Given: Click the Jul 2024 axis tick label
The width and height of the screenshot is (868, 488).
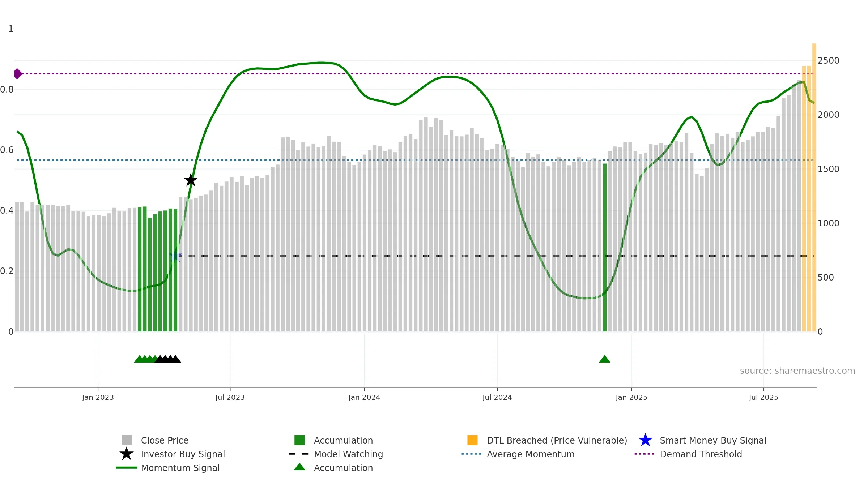Looking at the screenshot, I should [x=497, y=398].
